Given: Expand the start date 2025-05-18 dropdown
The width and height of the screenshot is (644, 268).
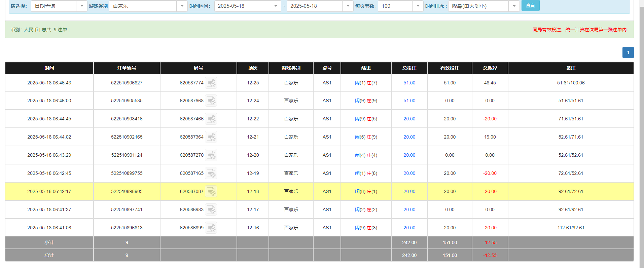Looking at the screenshot, I should point(275,6).
